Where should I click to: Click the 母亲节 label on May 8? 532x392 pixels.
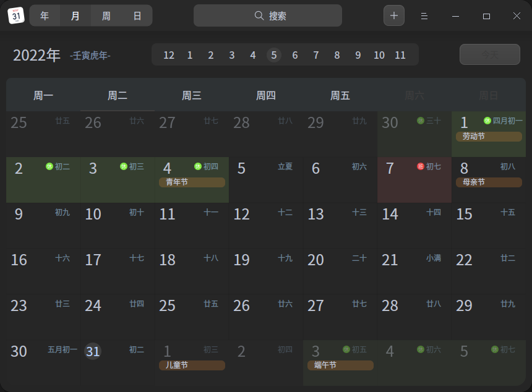tap(489, 182)
